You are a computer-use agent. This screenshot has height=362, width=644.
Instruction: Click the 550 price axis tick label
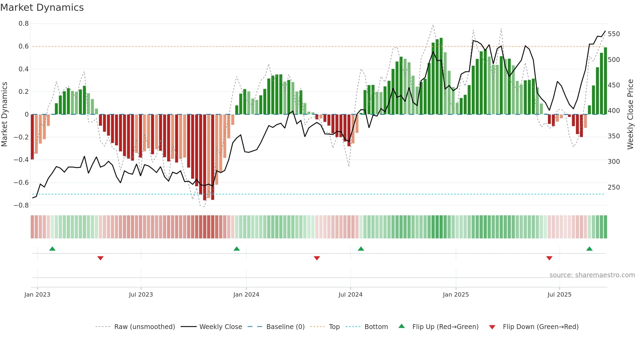click(x=614, y=34)
